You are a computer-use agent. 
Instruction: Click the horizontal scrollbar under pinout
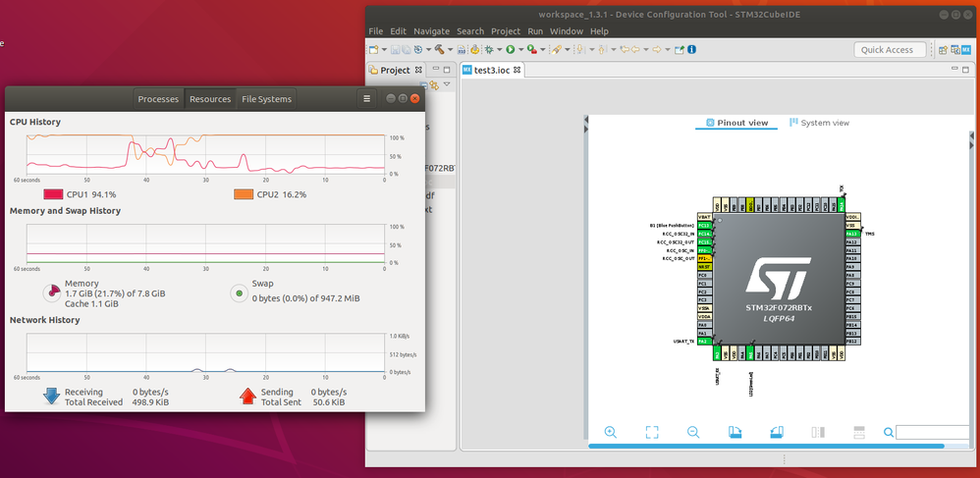click(x=766, y=447)
